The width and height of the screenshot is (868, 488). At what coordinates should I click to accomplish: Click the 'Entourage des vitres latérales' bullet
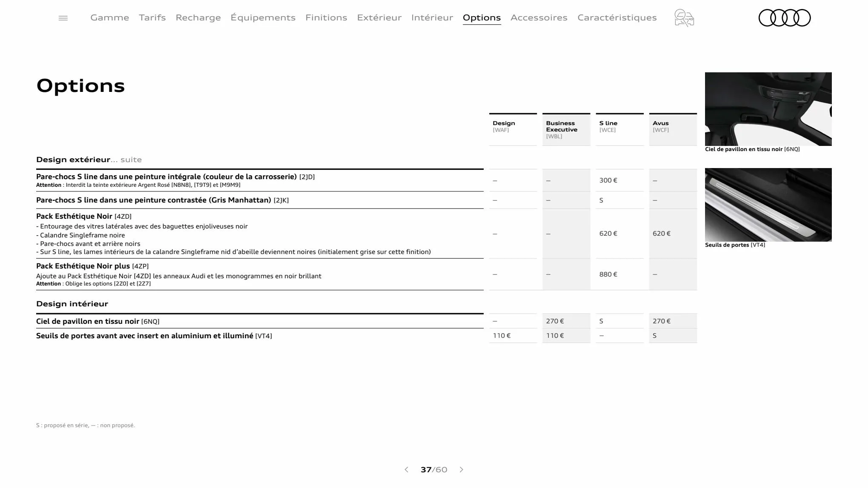[x=142, y=226]
